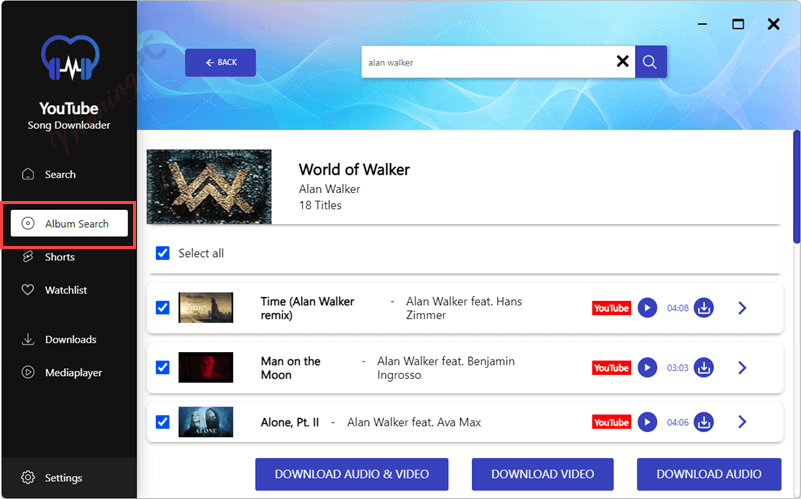This screenshot has height=499, width=801.
Task: Download the Man on the Moon track
Action: coord(703,368)
